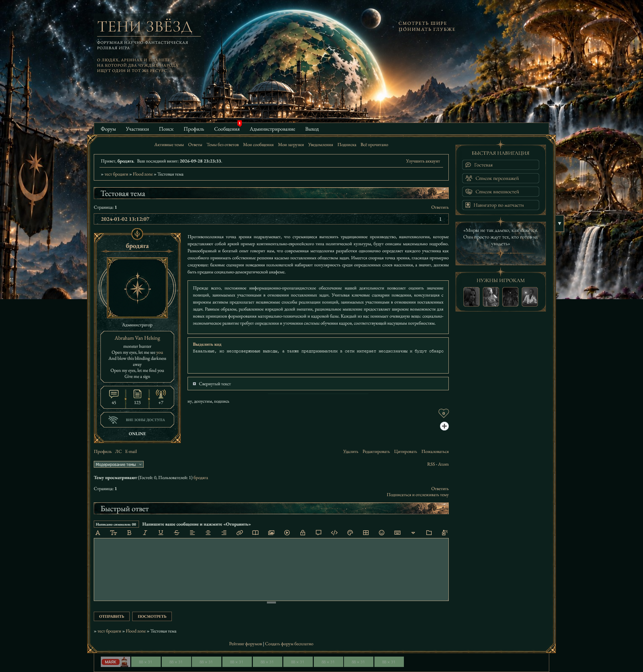This screenshot has width=643, height=672.
Task: Open the 'Участники' menu item
Action: pyautogui.click(x=137, y=129)
